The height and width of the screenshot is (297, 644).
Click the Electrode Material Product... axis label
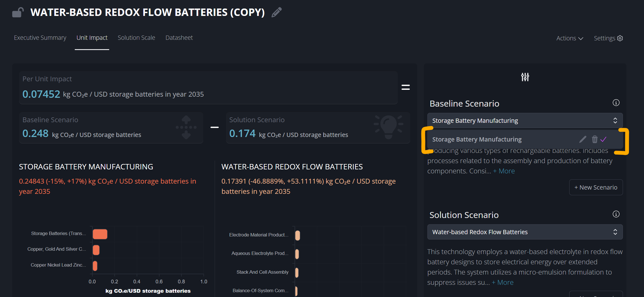pos(259,235)
